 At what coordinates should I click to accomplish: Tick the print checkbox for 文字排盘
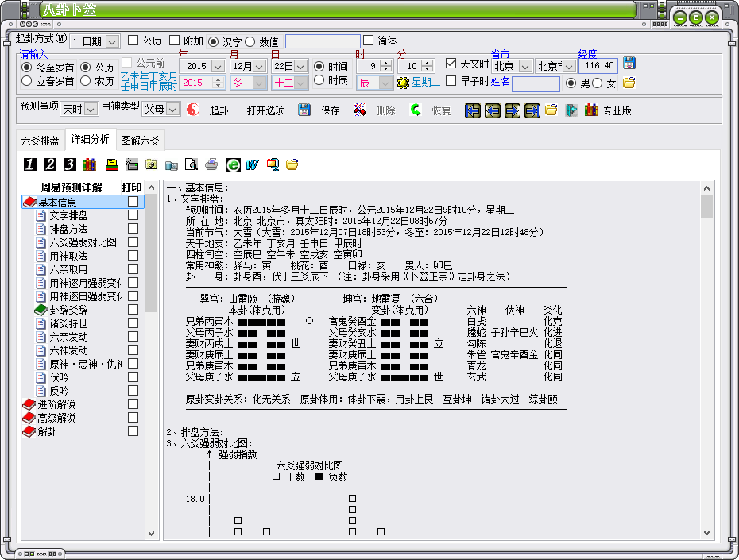point(133,215)
